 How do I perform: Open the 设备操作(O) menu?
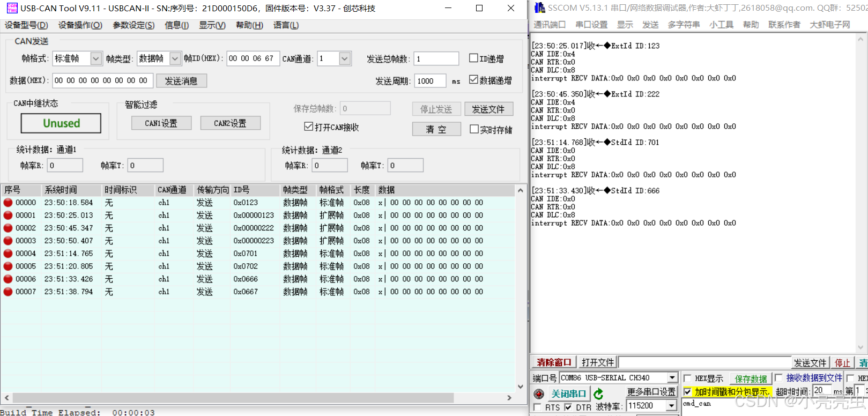click(80, 25)
